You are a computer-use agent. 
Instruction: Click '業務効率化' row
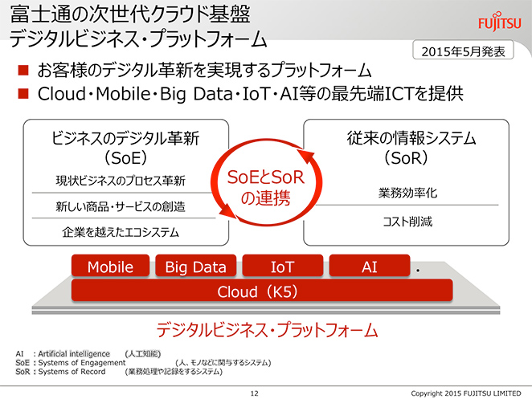407,193
